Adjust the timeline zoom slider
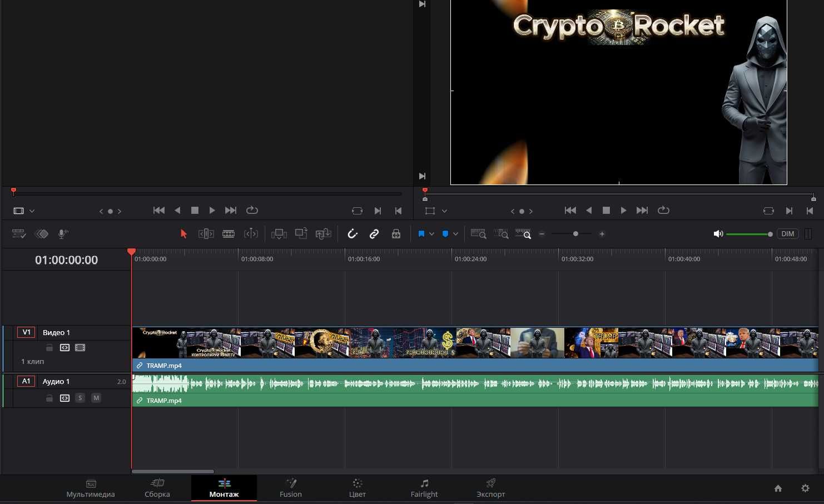 pos(572,234)
